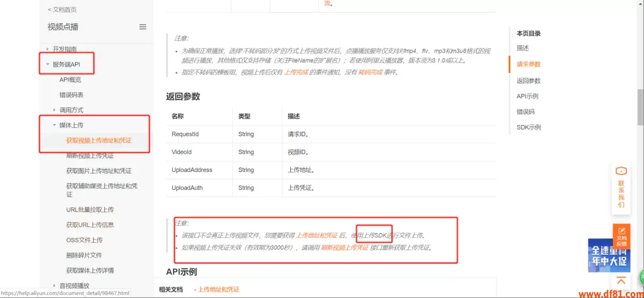Click the 联系我们 contact icon
Image resolution: width=644 pixels, height=298 pixels.
pos(621,187)
